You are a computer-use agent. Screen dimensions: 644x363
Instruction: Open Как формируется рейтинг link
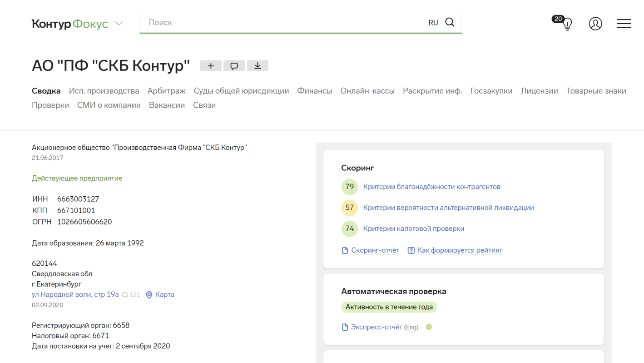[460, 250]
